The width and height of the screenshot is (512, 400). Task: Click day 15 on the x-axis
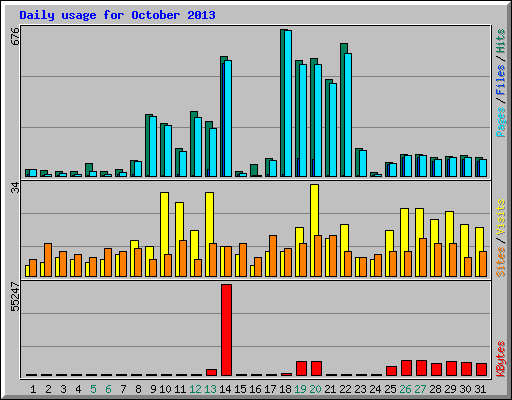[240, 389]
